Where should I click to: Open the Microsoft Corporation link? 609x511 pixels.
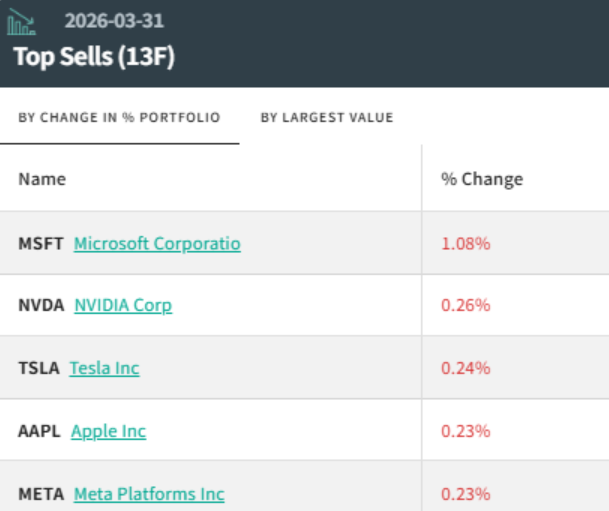coord(157,244)
